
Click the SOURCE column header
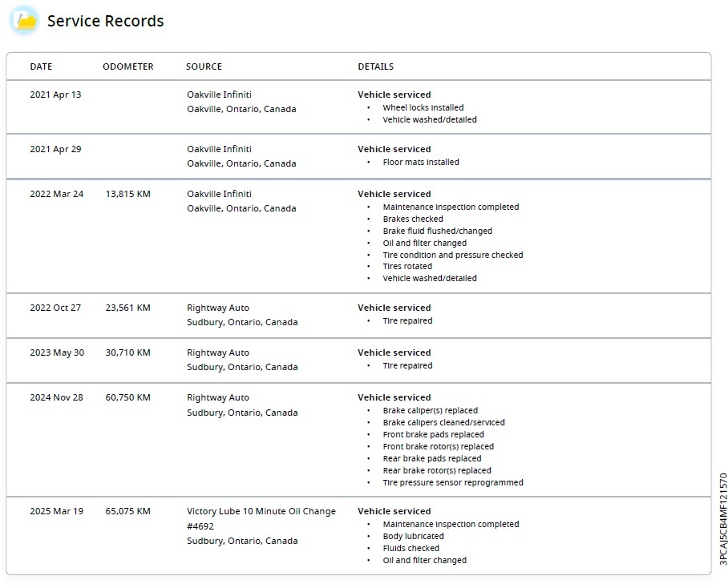[204, 66]
